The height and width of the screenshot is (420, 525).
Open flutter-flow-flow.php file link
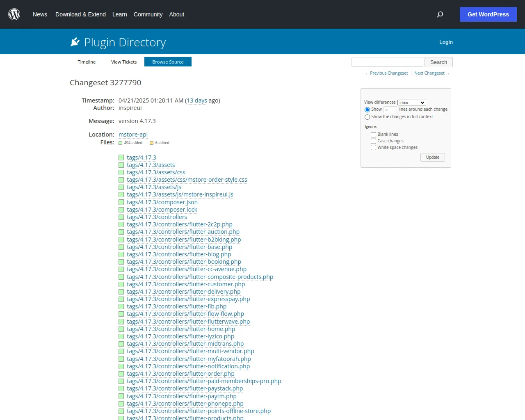185,314
